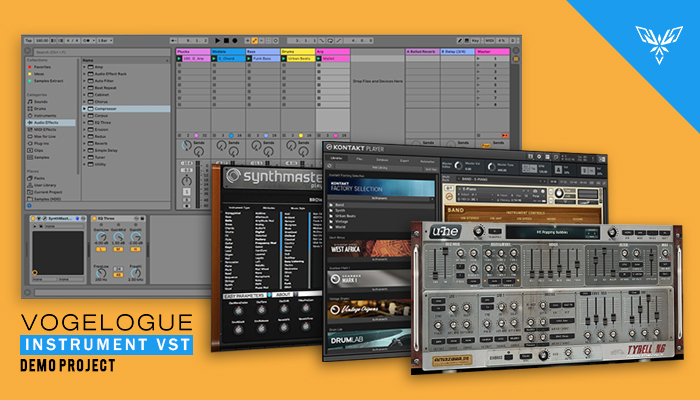This screenshot has height=400, width=700.
Task: Expand the Beat Repeat folder
Action: click(x=84, y=88)
